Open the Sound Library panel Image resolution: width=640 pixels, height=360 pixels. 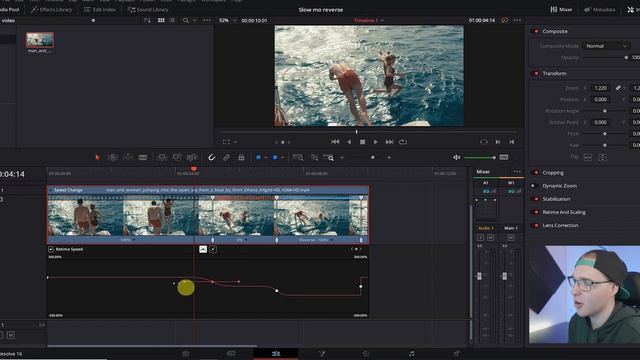pos(148,9)
